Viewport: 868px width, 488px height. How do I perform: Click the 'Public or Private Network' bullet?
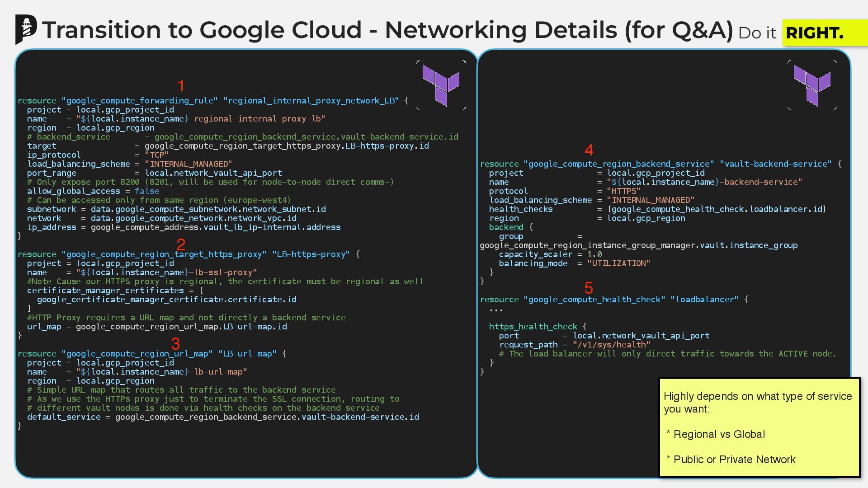734,460
